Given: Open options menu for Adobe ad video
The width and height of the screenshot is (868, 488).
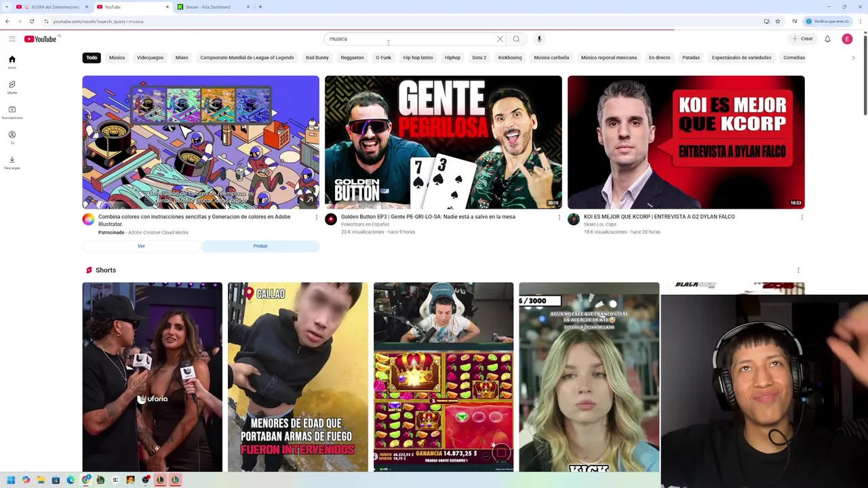Looking at the screenshot, I should pyautogui.click(x=316, y=218).
